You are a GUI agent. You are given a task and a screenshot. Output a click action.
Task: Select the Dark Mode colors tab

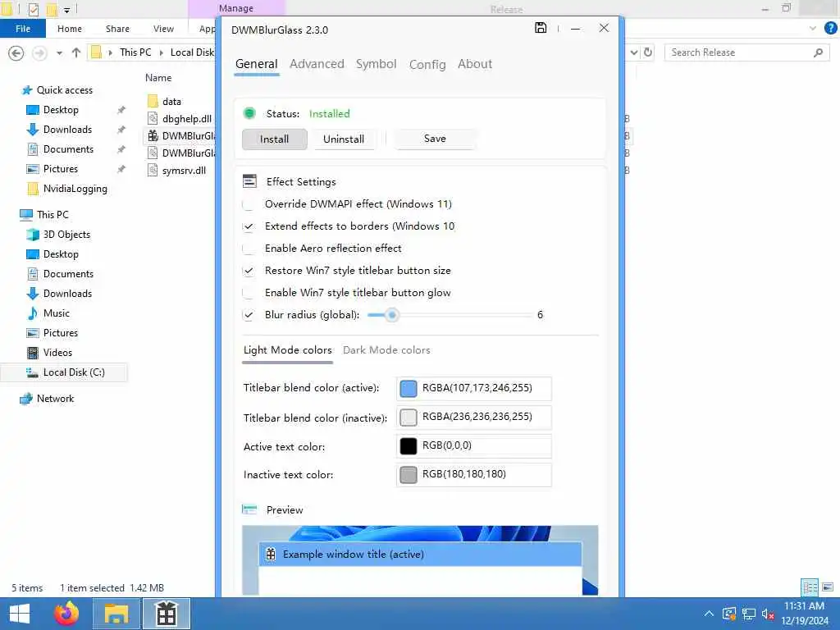coord(386,350)
